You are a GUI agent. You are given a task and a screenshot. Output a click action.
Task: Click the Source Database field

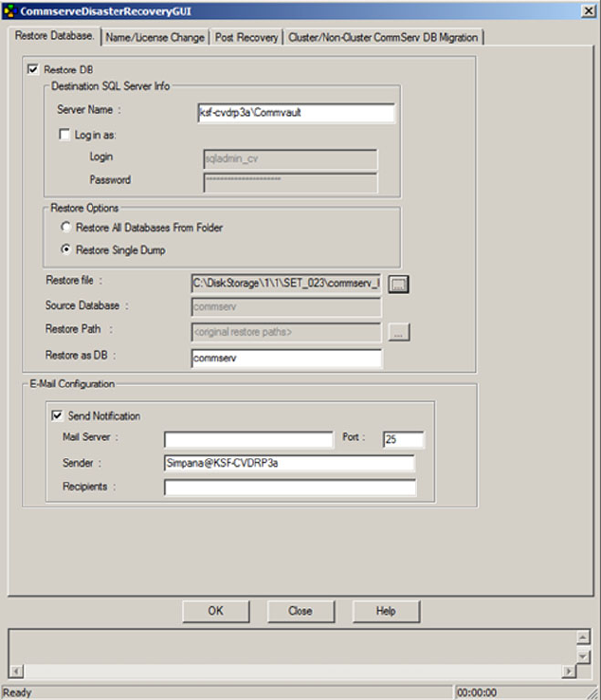(286, 307)
